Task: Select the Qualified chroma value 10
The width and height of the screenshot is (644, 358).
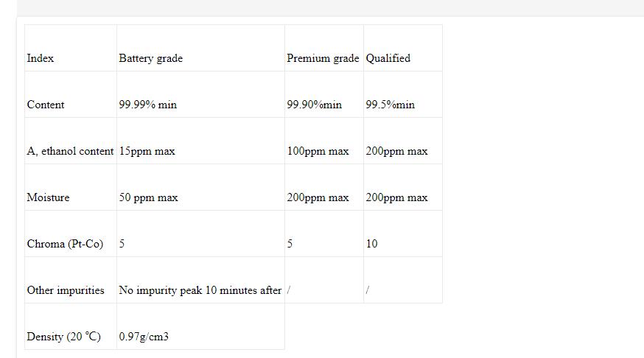Action: point(371,244)
